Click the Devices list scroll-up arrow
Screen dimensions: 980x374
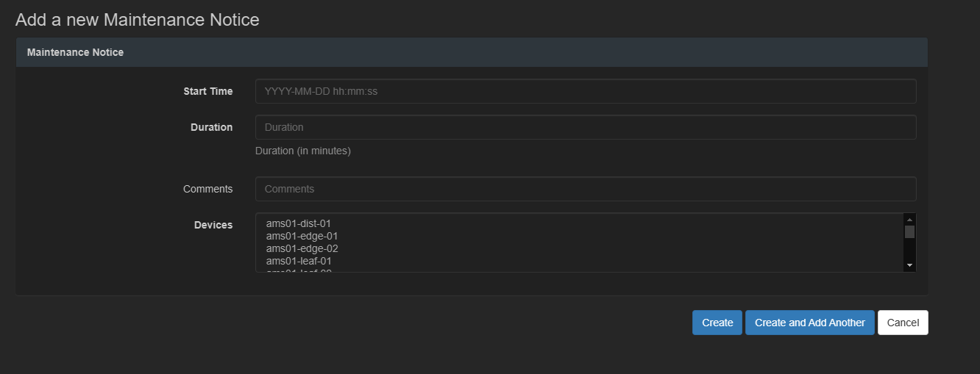pyautogui.click(x=909, y=220)
